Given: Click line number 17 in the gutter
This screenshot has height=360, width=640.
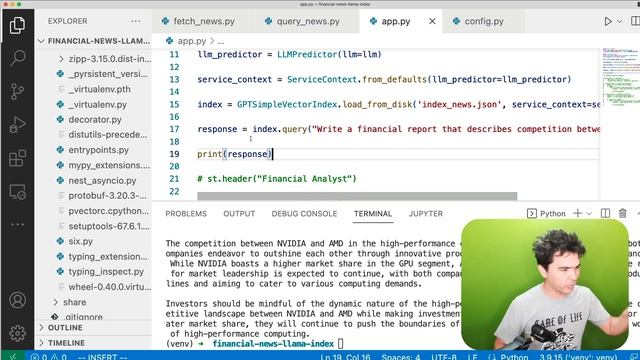Looking at the screenshot, I should [174, 129].
